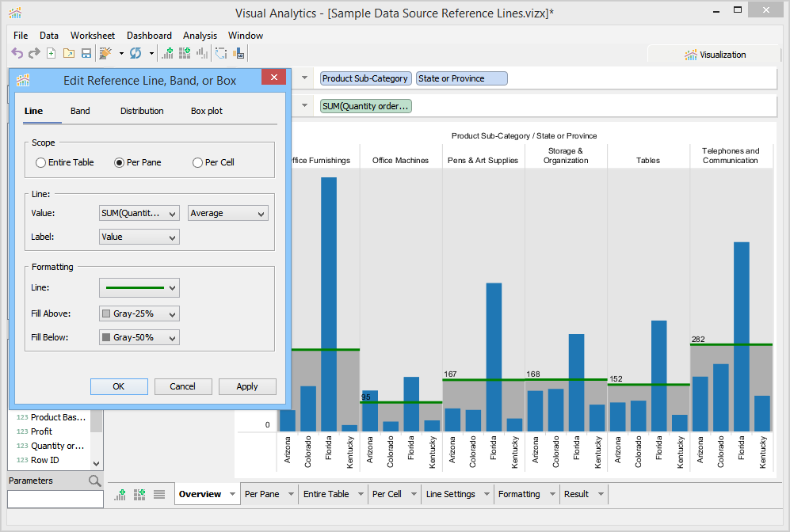Click the Apply button
Image resolution: width=790 pixels, height=532 pixels.
247,386
